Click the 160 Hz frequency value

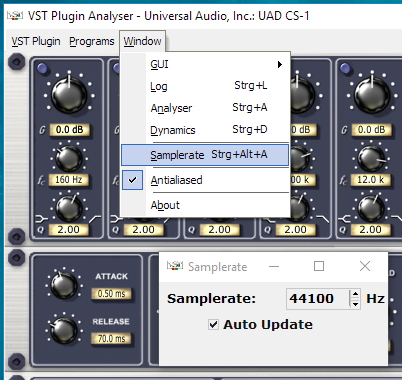pyautogui.click(x=68, y=180)
